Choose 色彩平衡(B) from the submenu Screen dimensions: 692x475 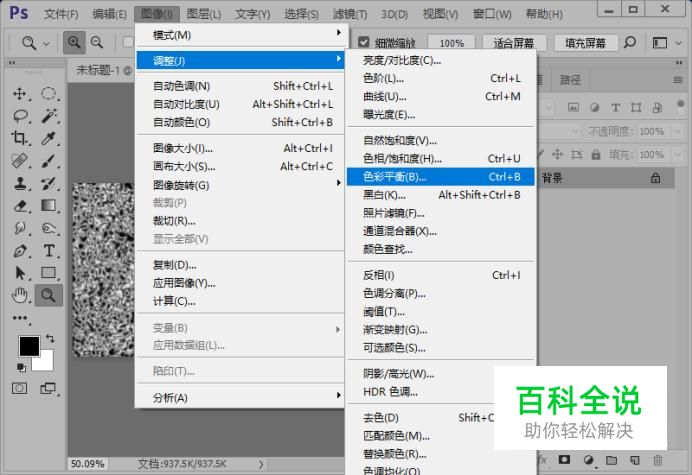pos(440,177)
